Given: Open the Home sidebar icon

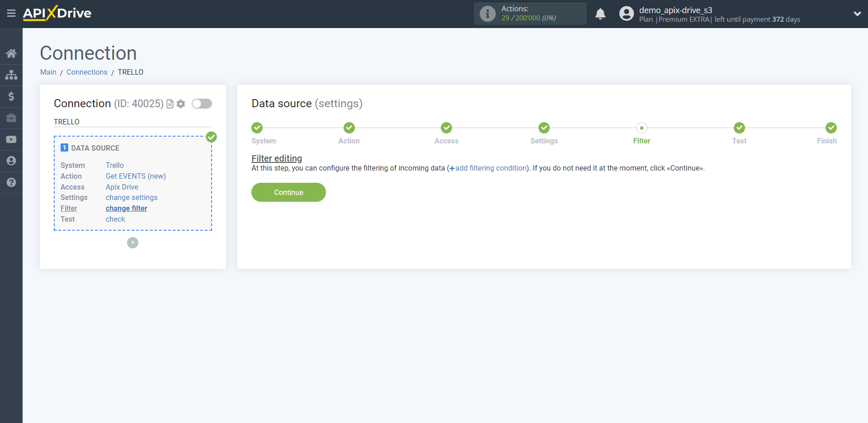Looking at the screenshot, I should tap(11, 53).
